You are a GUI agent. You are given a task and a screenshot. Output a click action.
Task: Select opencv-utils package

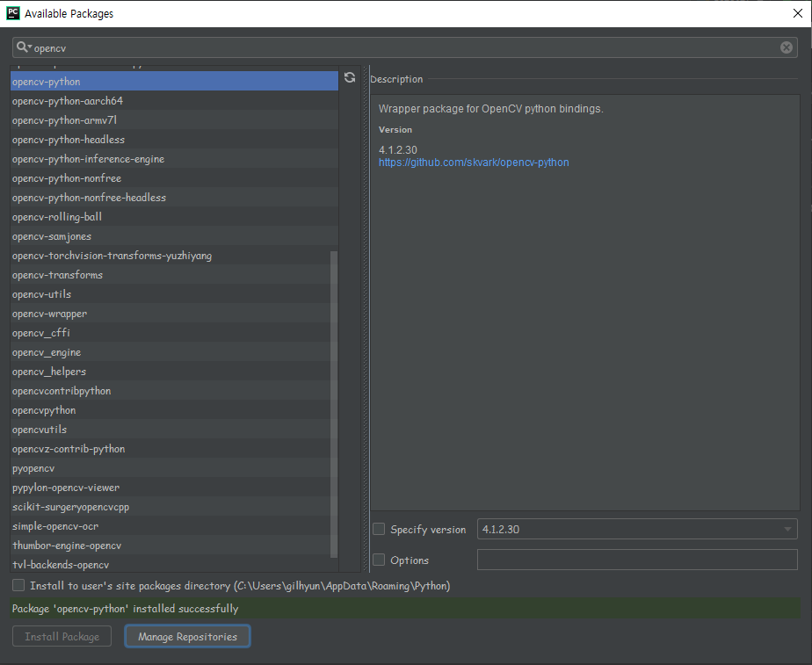tap(170, 294)
